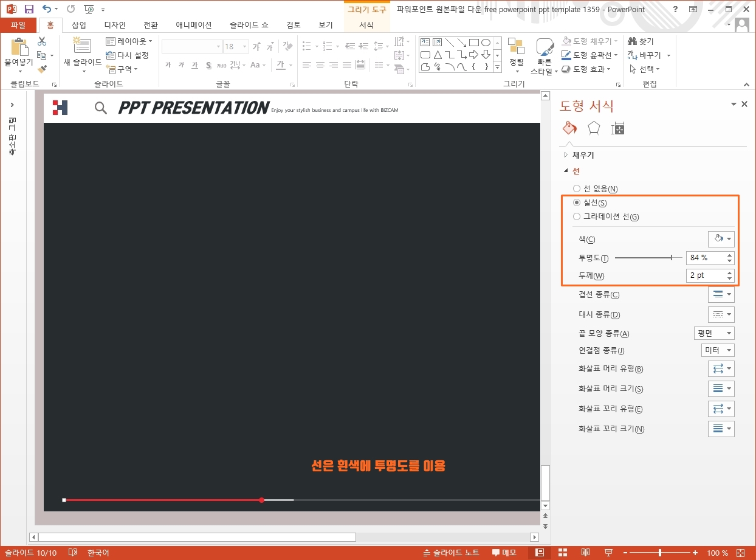This screenshot has height=560, width=756.
Task: Open Fill & Line paint bucket tab
Action: click(x=569, y=128)
